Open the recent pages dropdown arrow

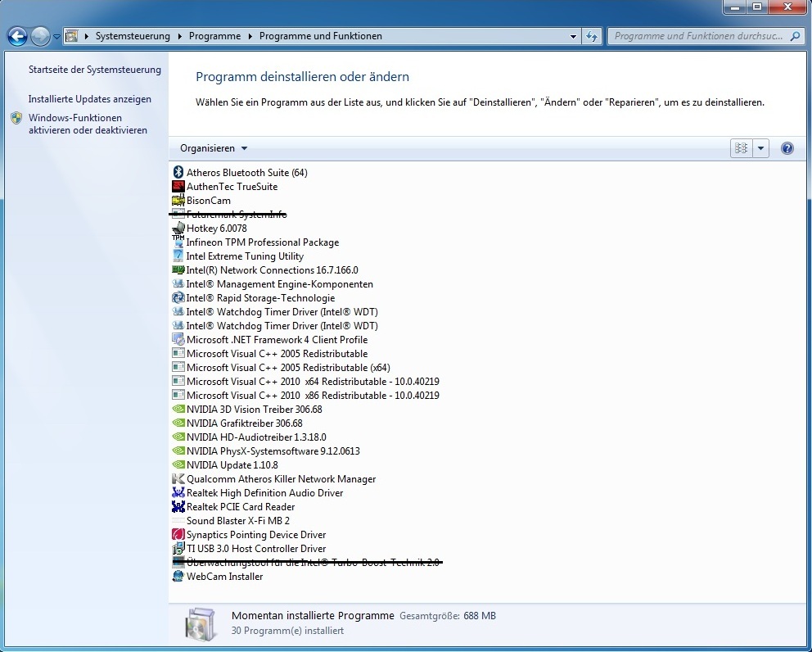[57, 37]
